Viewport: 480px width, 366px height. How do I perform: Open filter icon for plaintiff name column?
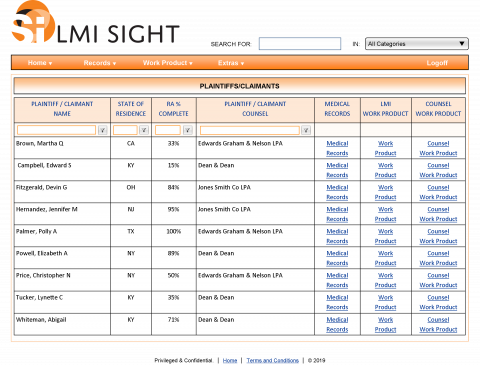click(x=103, y=130)
